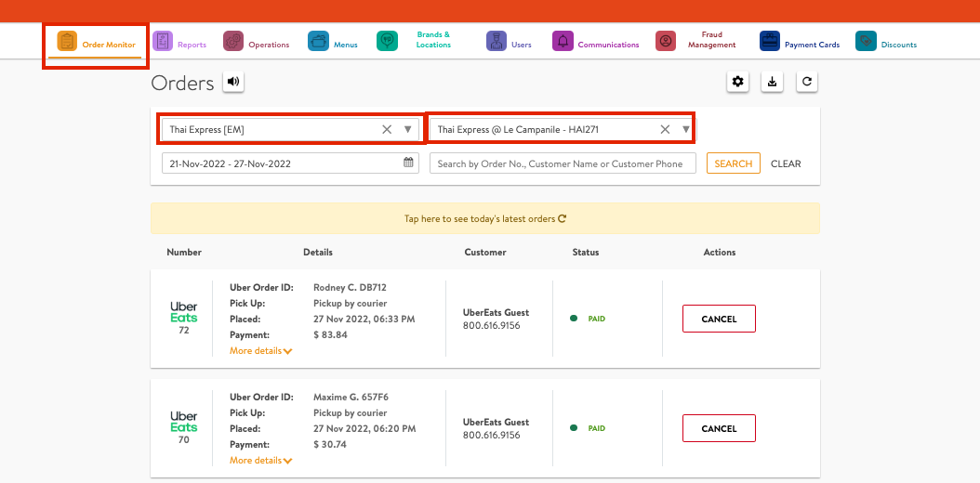The height and width of the screenshot is (483, 980).
Task: Expand More details for order 72
Action: point(261,351)
